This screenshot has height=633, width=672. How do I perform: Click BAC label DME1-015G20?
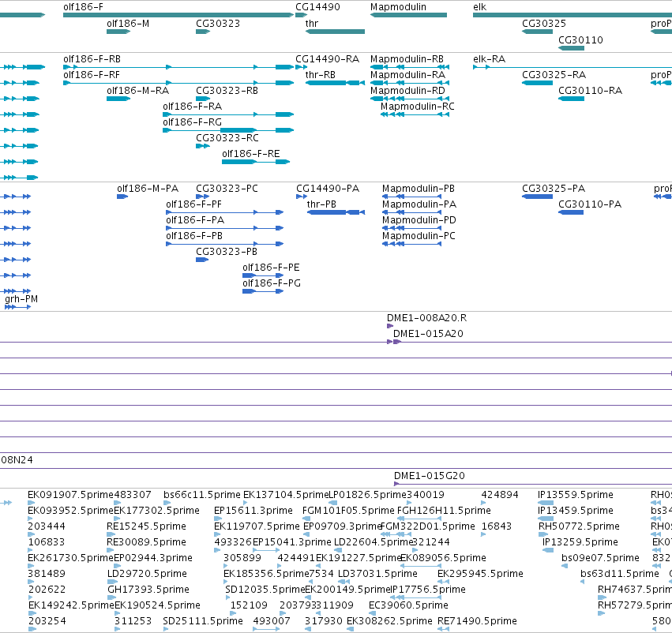430,476
